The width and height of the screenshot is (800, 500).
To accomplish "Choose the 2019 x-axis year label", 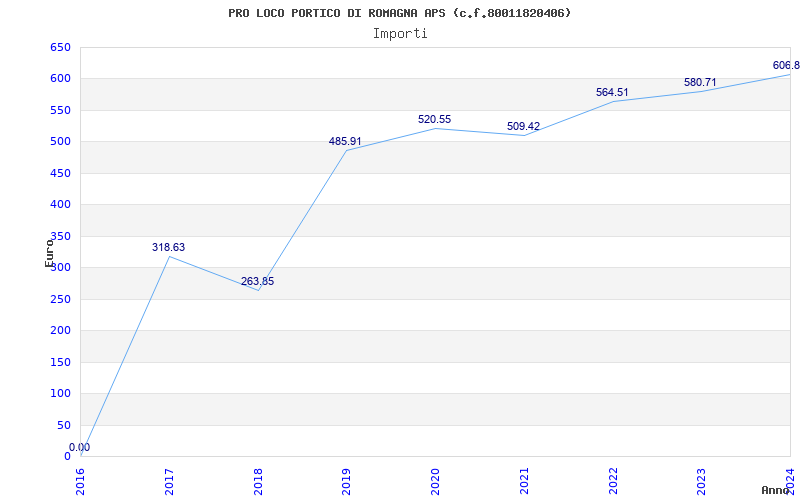I will coord(347,481).
